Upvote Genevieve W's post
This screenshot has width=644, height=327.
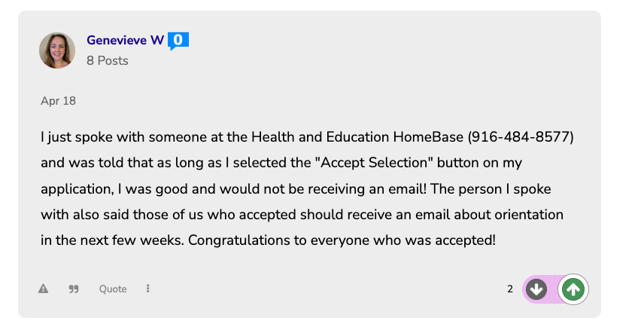573,289
